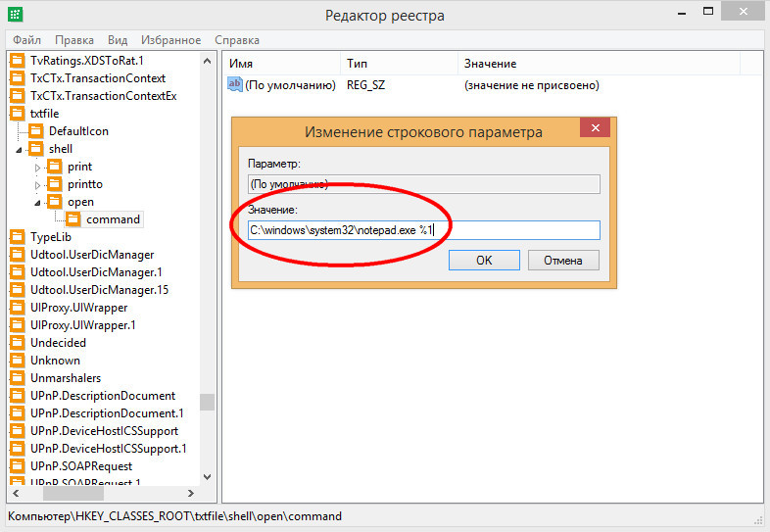Click the Registry Editor app icon in title bar
770x532 pixels.
point(15,15)
